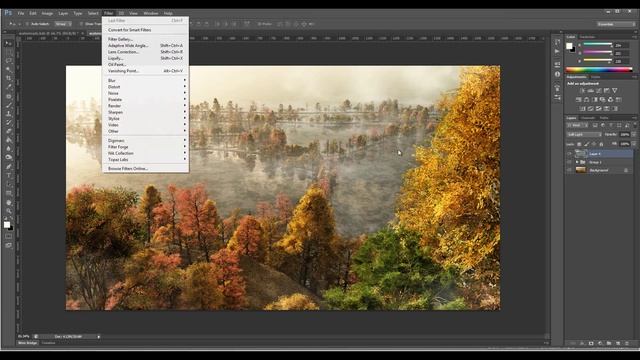Screen dimensions: 640x360
Task: Open the Essentials workspace switcher
Action: [x=616, y=24]
